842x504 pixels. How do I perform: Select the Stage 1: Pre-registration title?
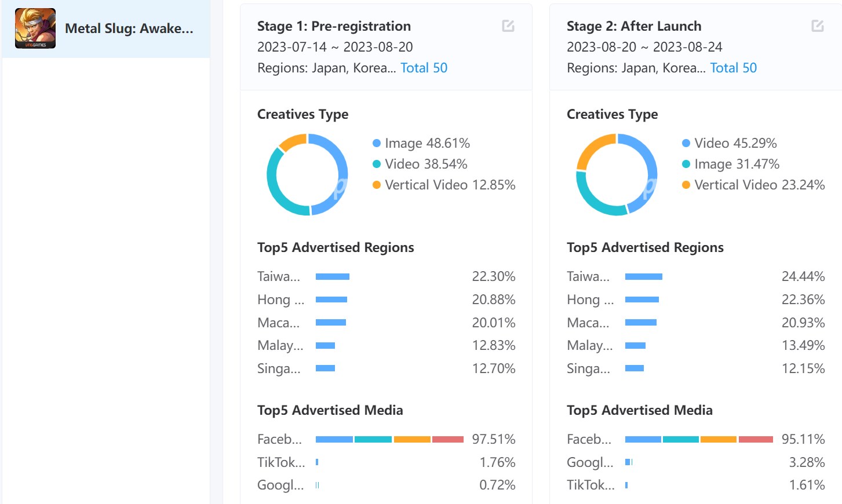[x=334, y=26]
